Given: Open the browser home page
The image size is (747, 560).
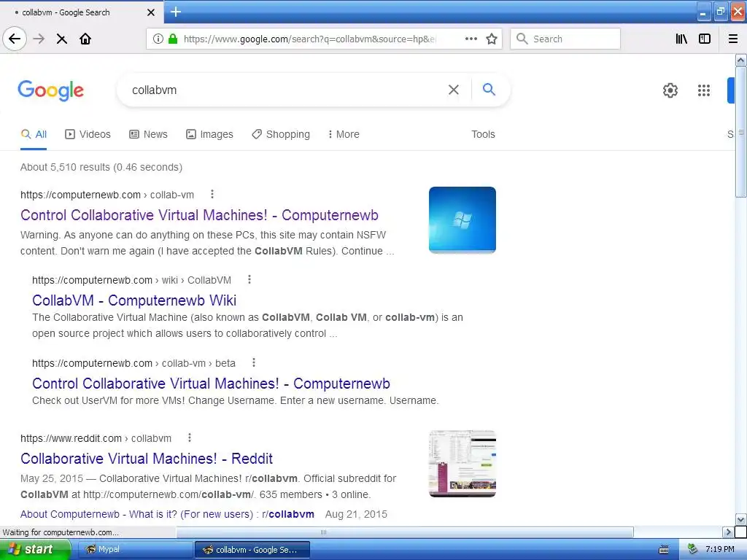Looking at the screenshot, I should (x=85, y=39).
